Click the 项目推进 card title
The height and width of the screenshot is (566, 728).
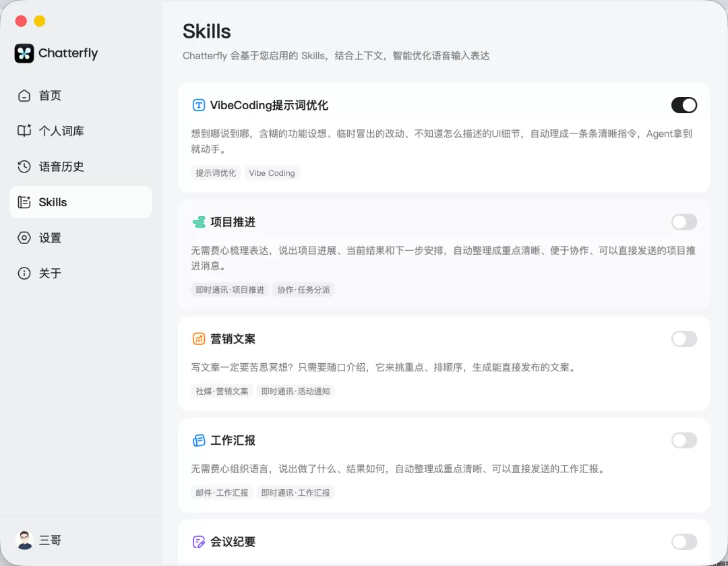click(x=233, y=222)
